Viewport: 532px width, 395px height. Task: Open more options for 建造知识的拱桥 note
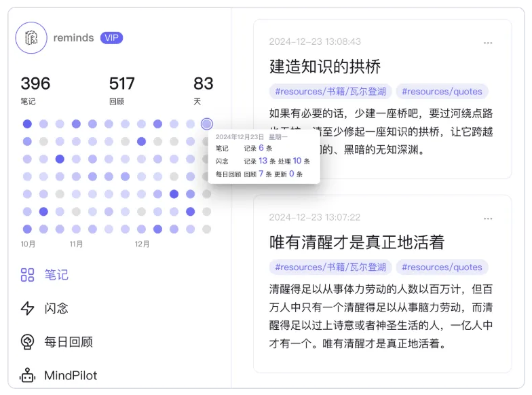click(x=488, y=43)
